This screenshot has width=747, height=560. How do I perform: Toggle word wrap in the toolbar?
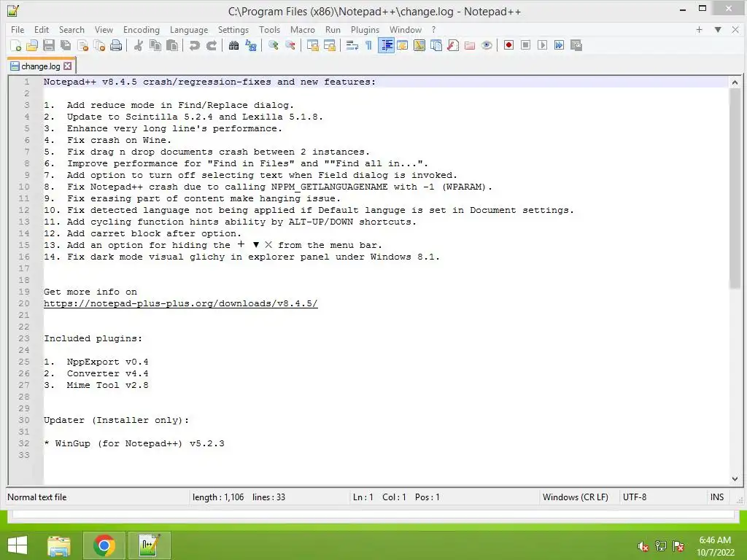(x=352, y=45)
